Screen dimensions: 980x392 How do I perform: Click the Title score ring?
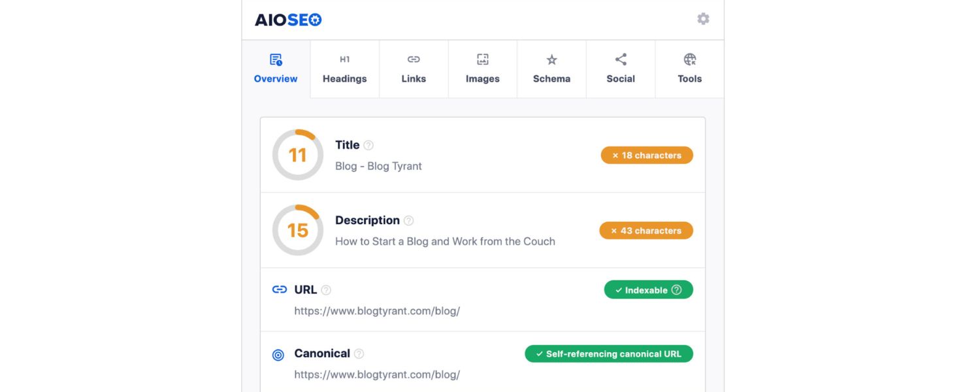pyautogui.click(x=297, y=155)
